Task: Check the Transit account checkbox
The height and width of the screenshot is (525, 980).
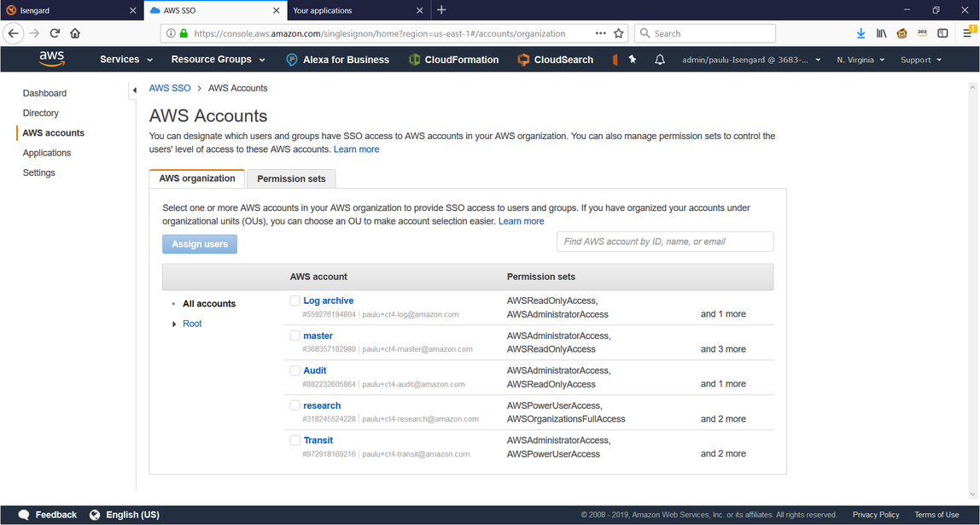Action: pyautogui.click(x=295, y=440)
